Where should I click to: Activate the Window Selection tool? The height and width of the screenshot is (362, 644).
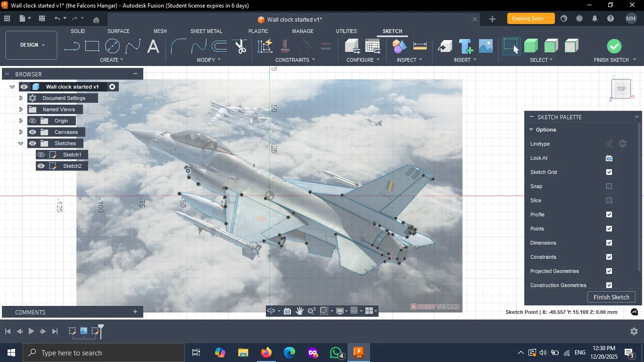pyautogui.click(x=511, y=46)
